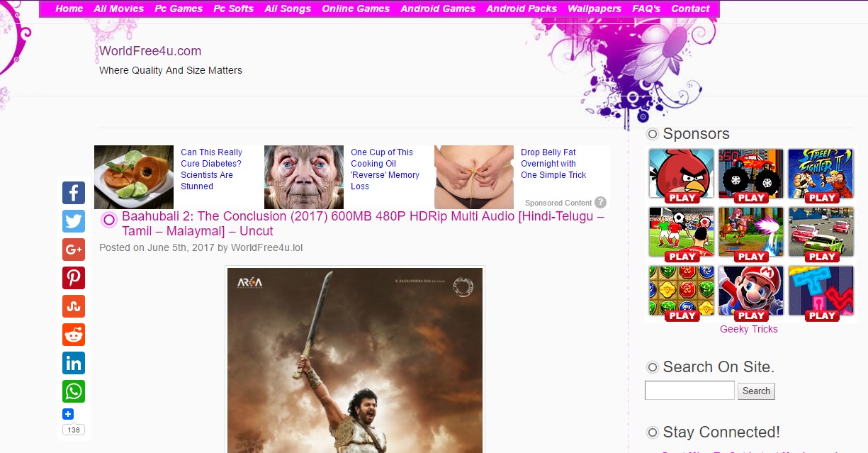868x453 pixels.
Task: Play the monster truck sponsor game
Action: click(x=751, y=176)
